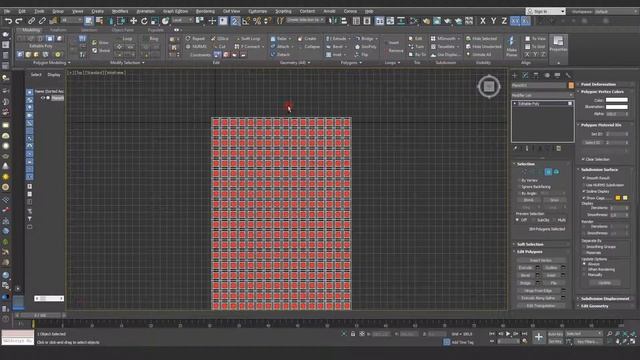This screenshot has width=640, height=360.
Task: Click the Zoom magnifier navigation icon
Action: pyautogui.click(x=609, y=334)
